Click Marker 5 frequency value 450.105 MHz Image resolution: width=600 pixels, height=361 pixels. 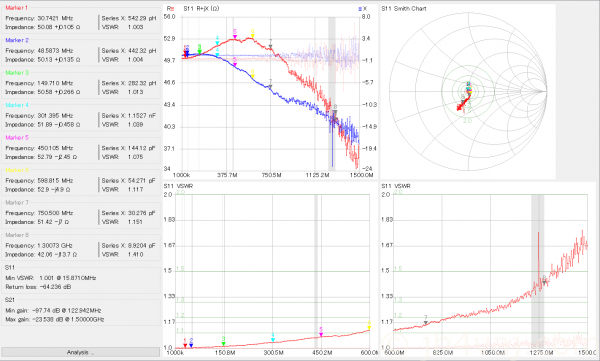tap(55, 149)
